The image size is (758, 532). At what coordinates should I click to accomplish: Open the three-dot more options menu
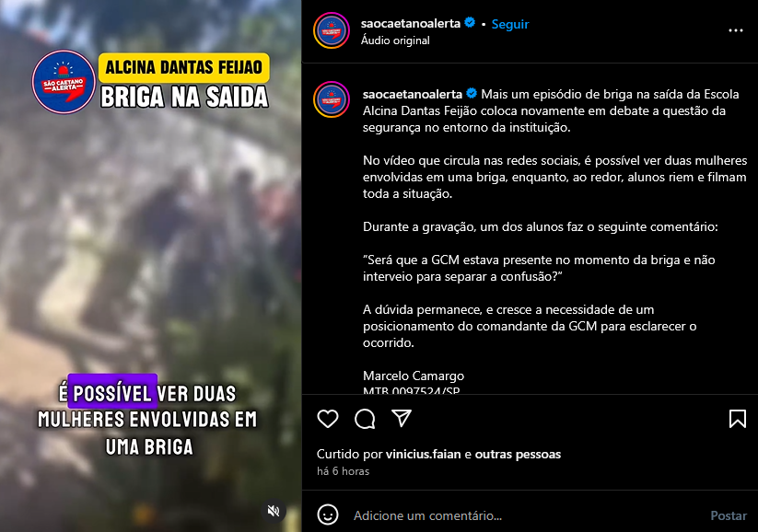(x=735, y=30)
